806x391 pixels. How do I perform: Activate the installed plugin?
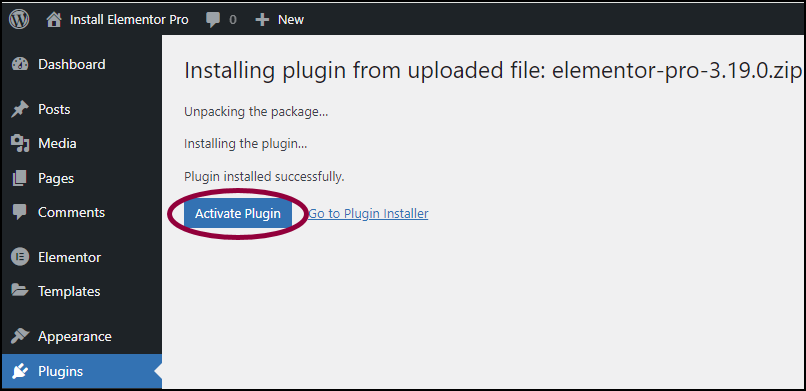pos(238,214)
